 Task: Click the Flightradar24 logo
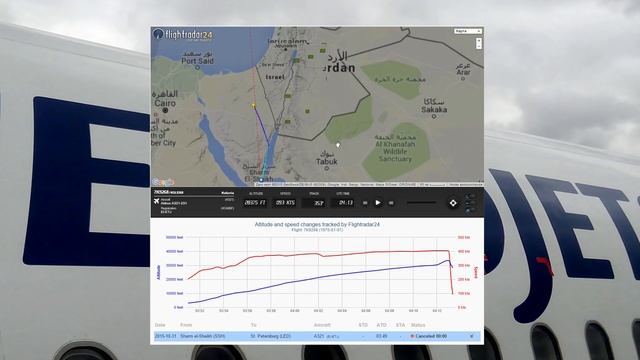pos(183,34)
